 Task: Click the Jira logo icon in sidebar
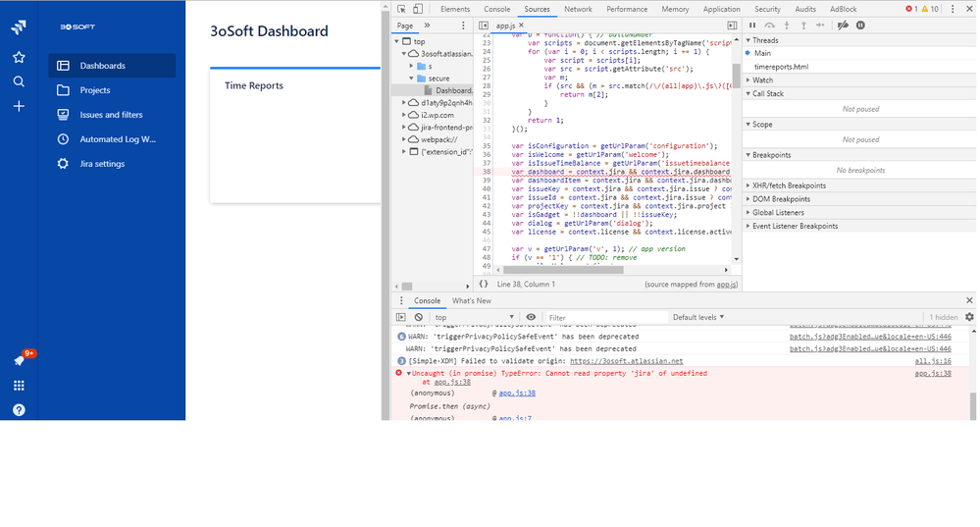click(19, 26)
